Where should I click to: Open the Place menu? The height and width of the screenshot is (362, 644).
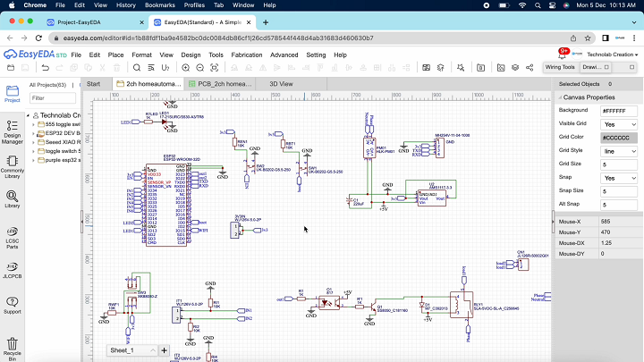tap(115, 55)
